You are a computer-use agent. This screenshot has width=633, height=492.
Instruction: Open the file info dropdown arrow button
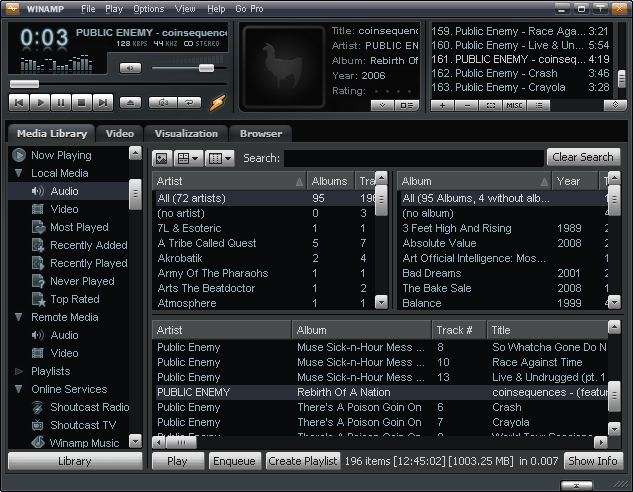coord(382,105)
